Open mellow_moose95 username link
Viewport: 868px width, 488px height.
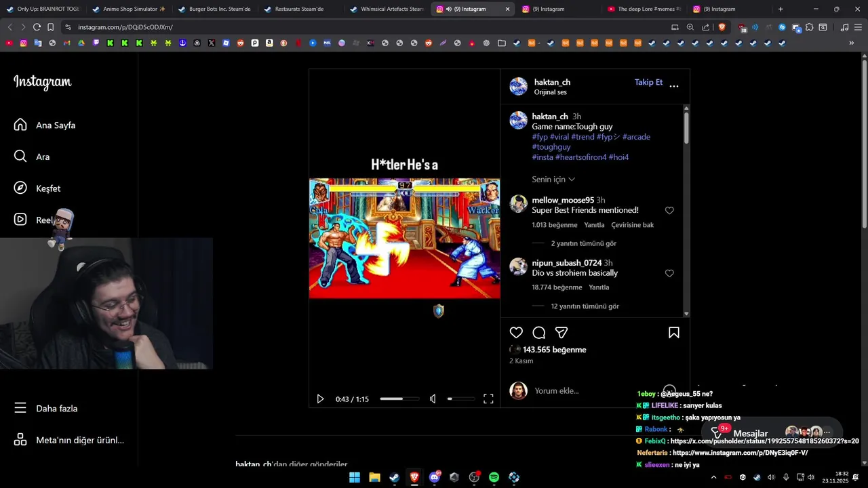(x=563, y=201)
